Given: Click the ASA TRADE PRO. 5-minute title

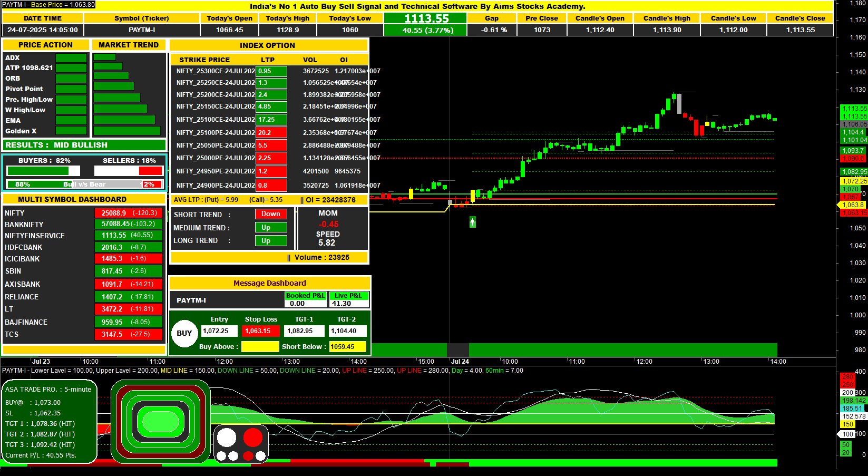Looking at the screenshot, I should (x=48, y=390).
